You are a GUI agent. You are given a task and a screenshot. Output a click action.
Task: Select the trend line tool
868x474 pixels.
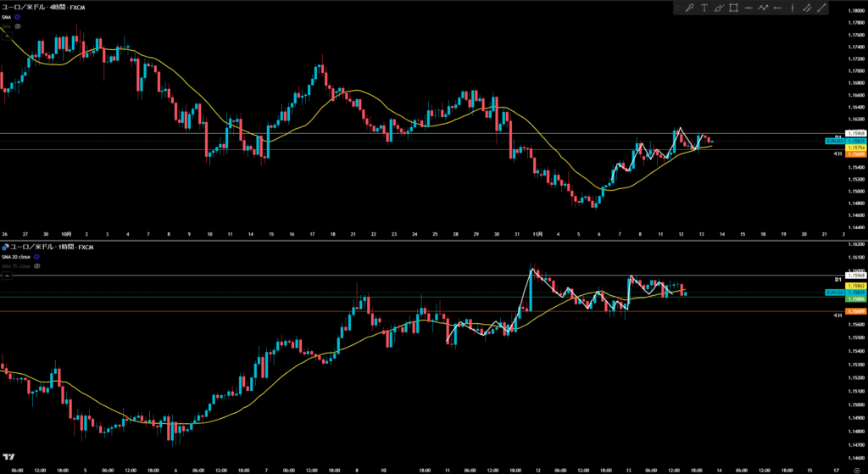click(x=821, y=8)
